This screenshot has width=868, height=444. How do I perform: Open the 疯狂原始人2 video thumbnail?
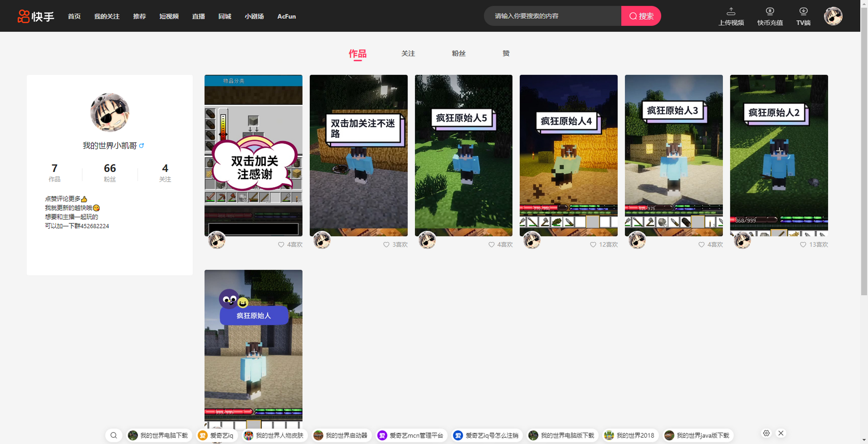[779, 155]
